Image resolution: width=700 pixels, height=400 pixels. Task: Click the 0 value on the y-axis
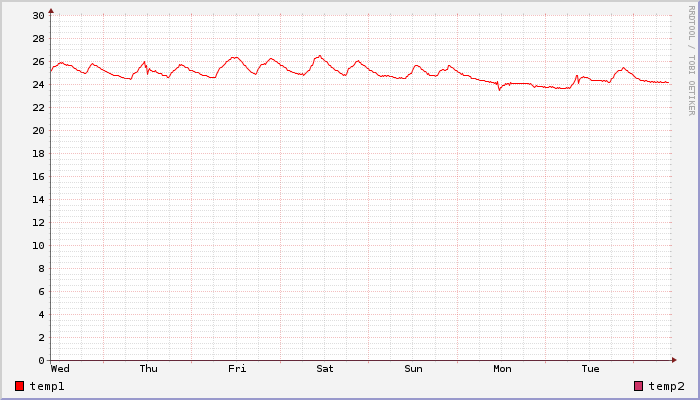coord(41,360)
